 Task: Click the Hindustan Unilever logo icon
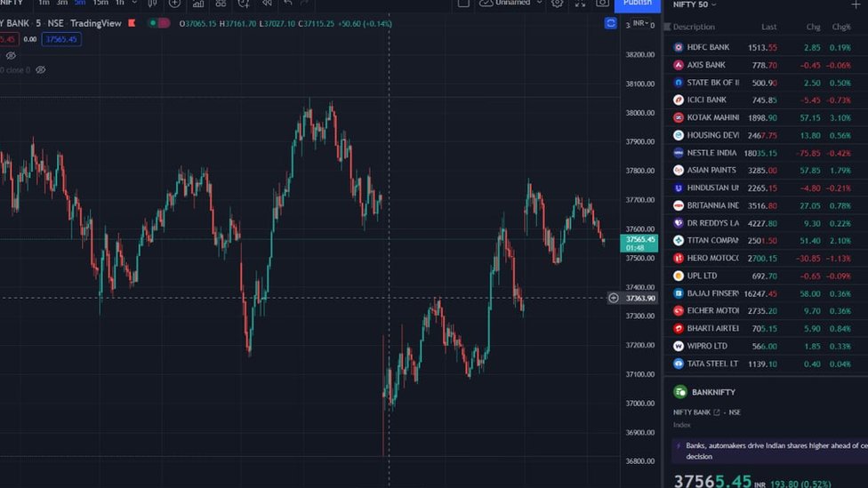tap(678, 188)
